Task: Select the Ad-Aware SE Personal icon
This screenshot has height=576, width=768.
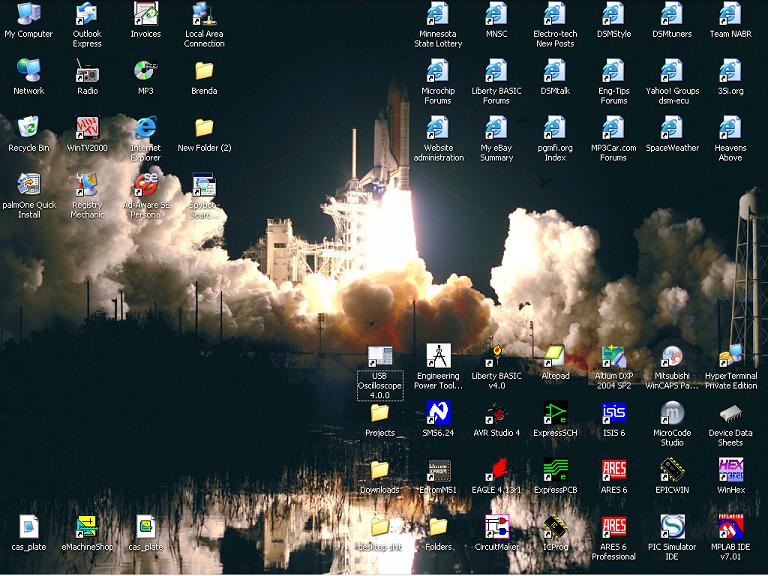Action: click(146, 185)
